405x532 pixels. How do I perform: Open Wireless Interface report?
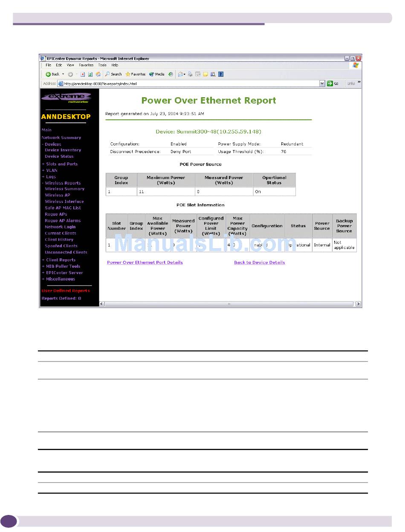click(x=64, y=202)
